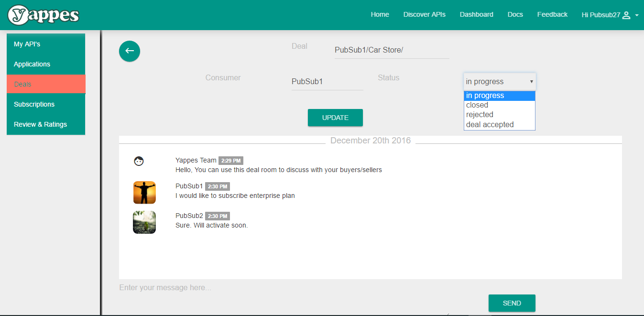Grab the message box resize handle
The image size is (644, 316).
448,314
